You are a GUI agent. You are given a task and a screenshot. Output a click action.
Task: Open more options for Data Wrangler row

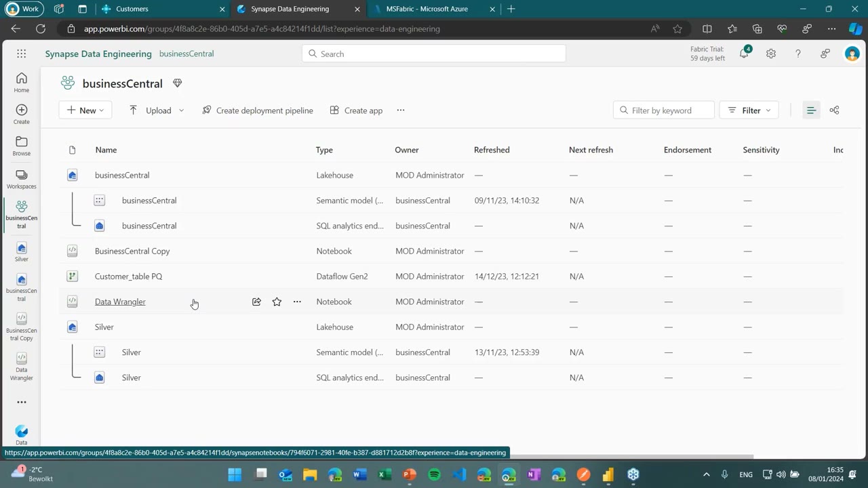(297, 302)
